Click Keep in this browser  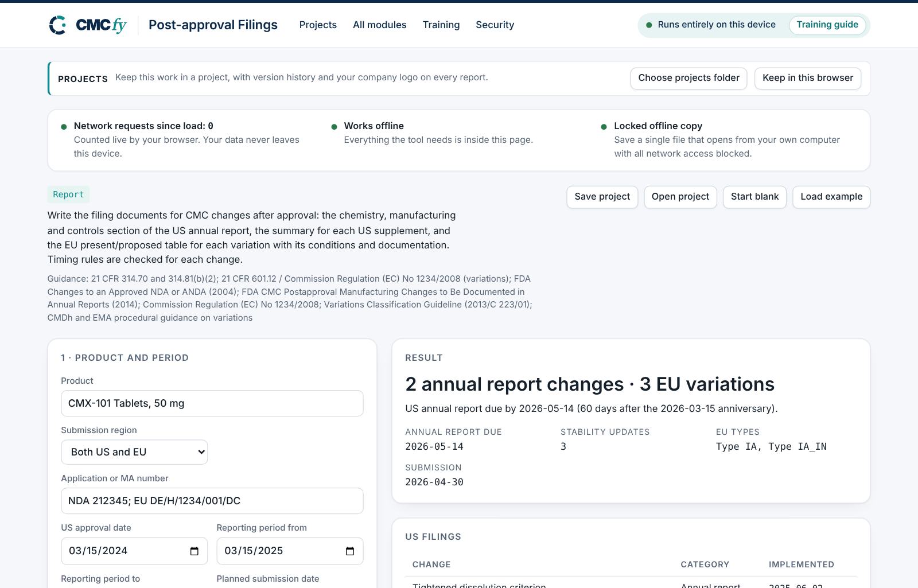[808, 78]
